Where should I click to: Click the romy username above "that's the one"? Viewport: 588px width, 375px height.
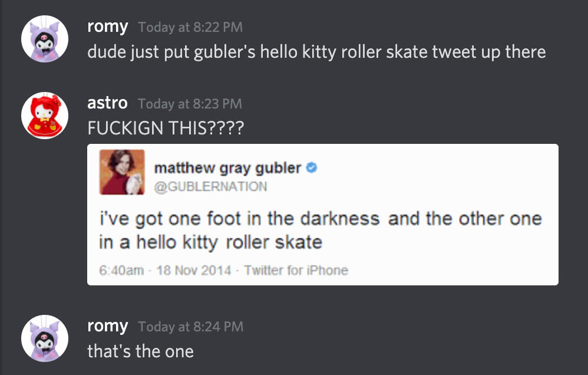coord(107,326)
